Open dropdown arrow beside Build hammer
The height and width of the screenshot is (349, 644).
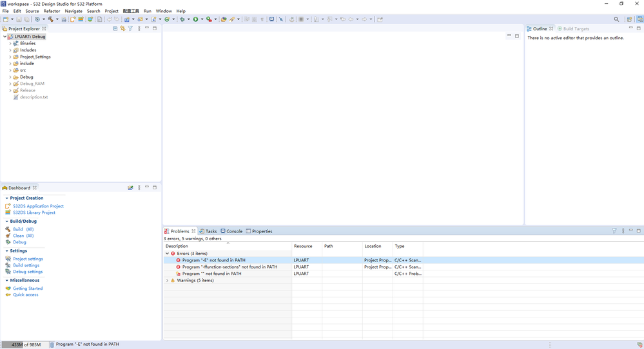[57, 19]
